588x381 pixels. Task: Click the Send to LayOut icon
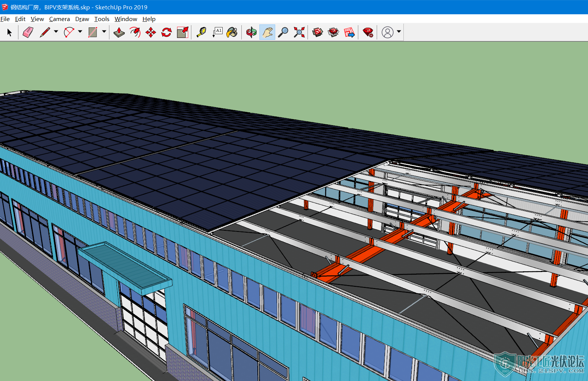[x=349, y=32]
